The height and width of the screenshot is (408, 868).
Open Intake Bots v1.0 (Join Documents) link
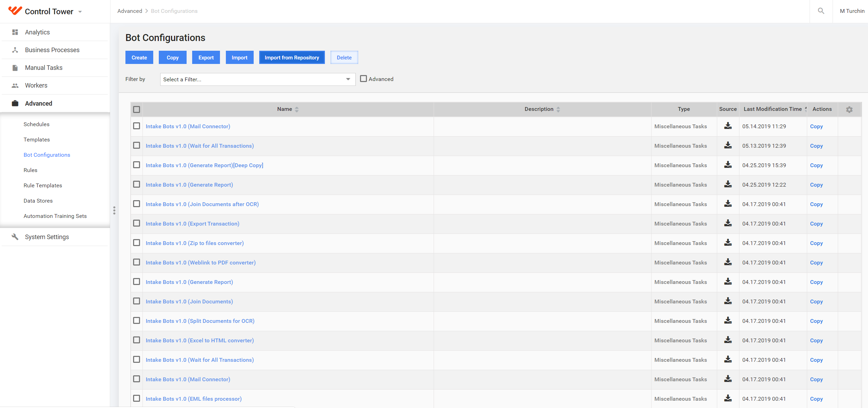[189, 302]
